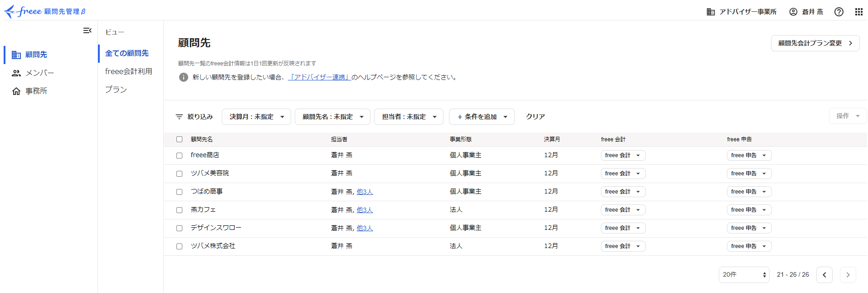The width and height of the screenshot is (868, 293).
Task: Click the ツバメ美容院 client name
Action: coord(210,174)
